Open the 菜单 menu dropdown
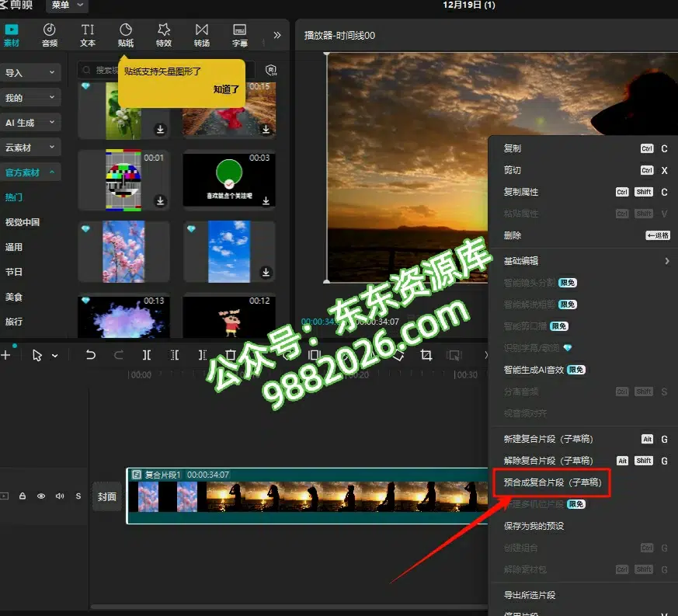The height and width of the screenshot is (616, 678). [x=67, y=5]
